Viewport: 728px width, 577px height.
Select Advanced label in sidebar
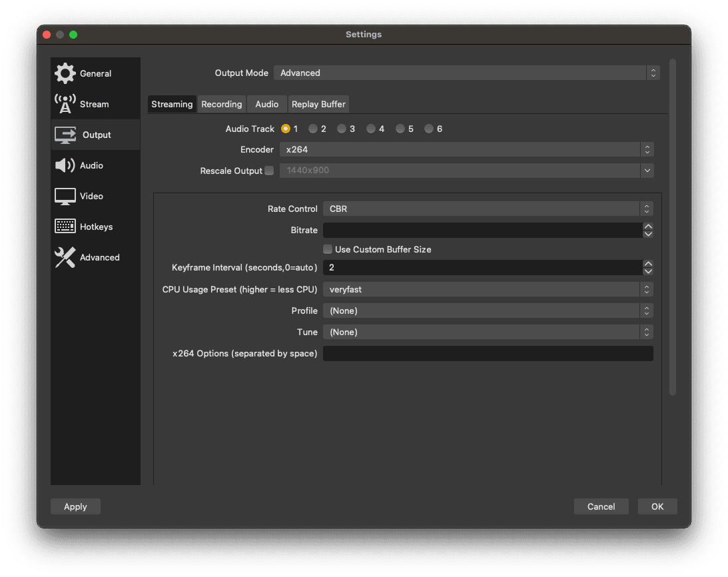100,257
